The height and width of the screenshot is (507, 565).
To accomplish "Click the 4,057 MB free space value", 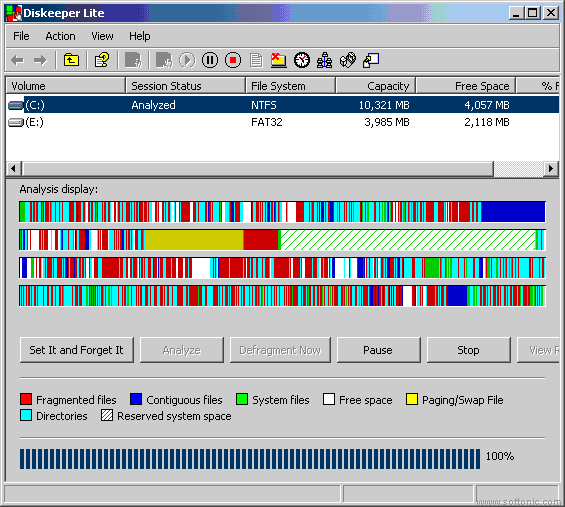I will tap(487, 105).
